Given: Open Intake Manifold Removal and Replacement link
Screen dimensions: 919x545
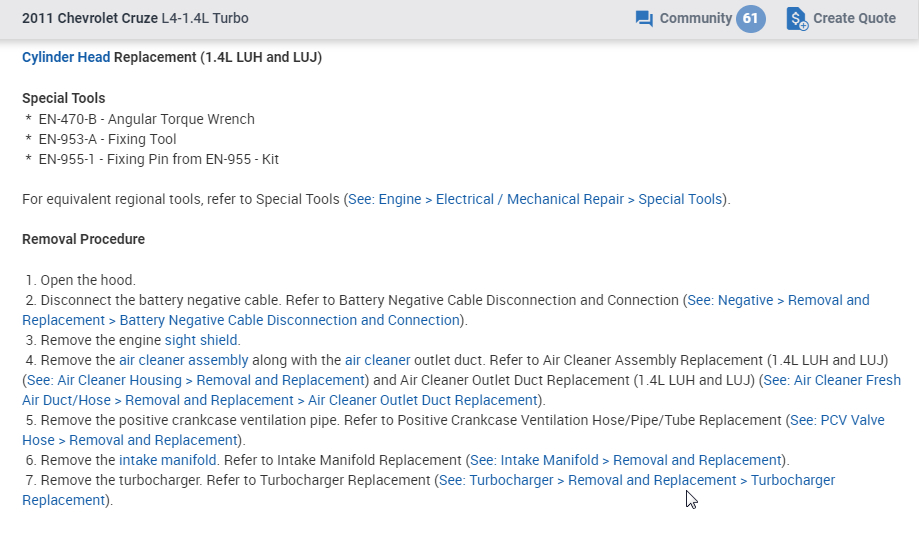Looking at the screenshot, I should 626,460.
